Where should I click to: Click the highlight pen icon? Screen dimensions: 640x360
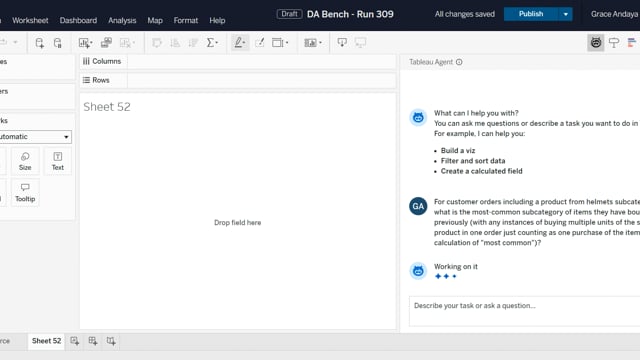240,42
